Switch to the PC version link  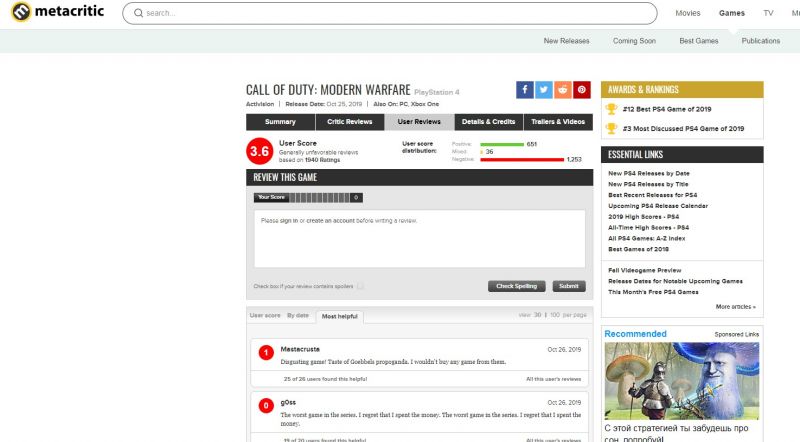click(x=404, y=104)
